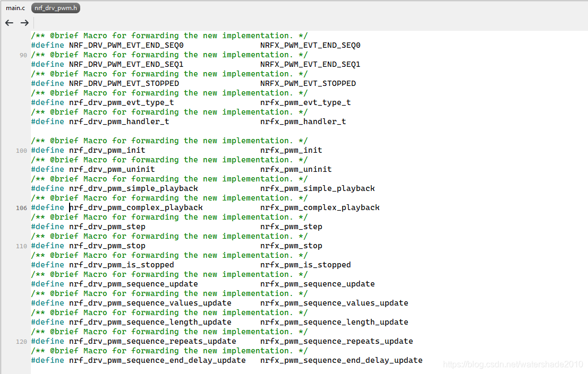The width and height of the screenshot is (588, 374).
Task: Click nrfx_pwm_complex_playback identifier
Action: tap(320, 207)
